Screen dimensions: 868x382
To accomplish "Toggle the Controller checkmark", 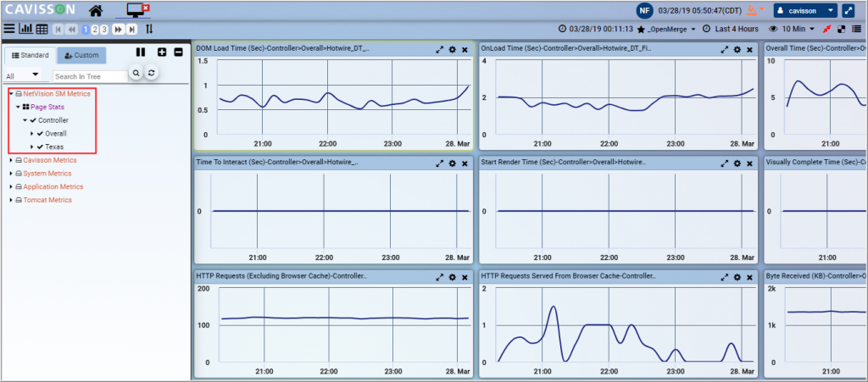I will pyautogui.click(x=33, y=120).
